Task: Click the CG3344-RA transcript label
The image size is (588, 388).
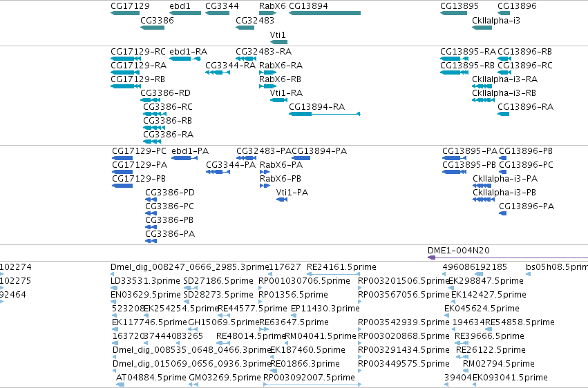Action: pos(231,66)
